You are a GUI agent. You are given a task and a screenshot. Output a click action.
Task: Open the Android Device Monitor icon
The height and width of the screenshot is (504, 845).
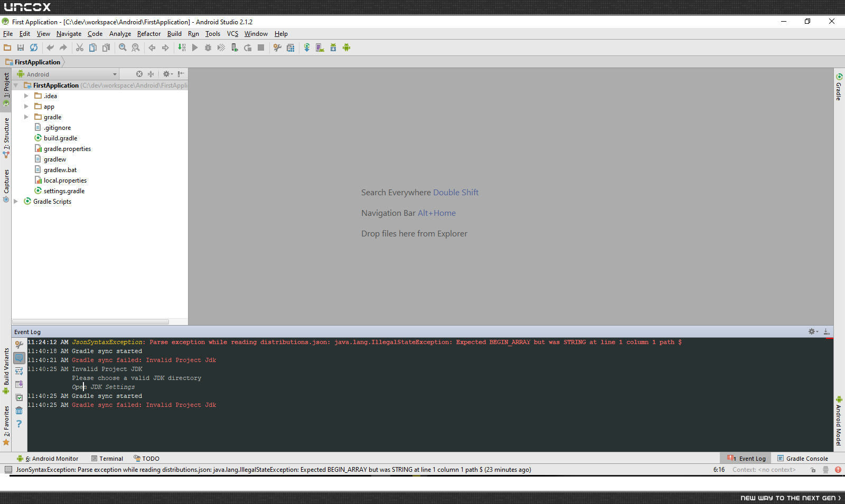coord(346,47)
